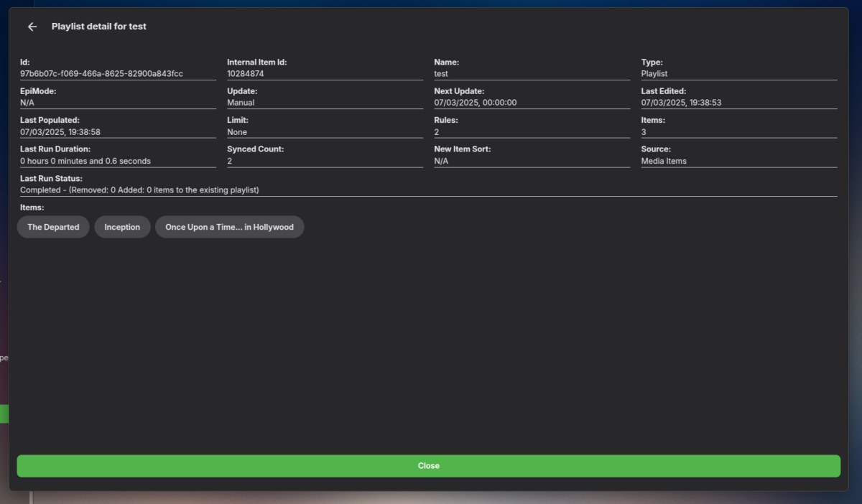
Task: Click the playlist Id value field
Action: [x=101, y=73]
